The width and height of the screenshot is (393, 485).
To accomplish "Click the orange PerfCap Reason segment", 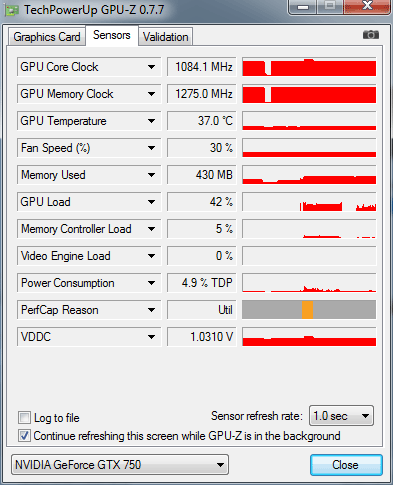I will 307,310.
